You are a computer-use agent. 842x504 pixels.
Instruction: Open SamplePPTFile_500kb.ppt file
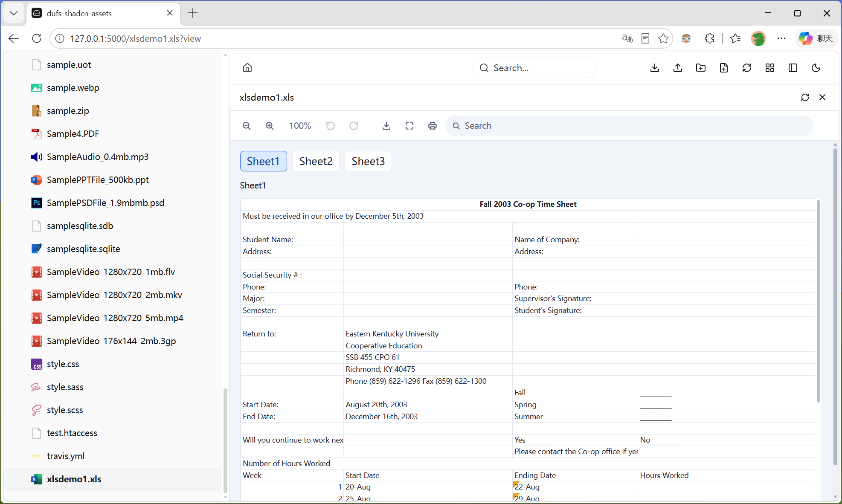point(113,180)
